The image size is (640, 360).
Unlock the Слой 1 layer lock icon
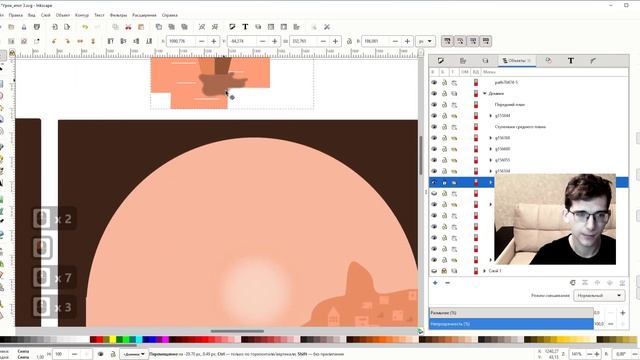tap(444, 271)
